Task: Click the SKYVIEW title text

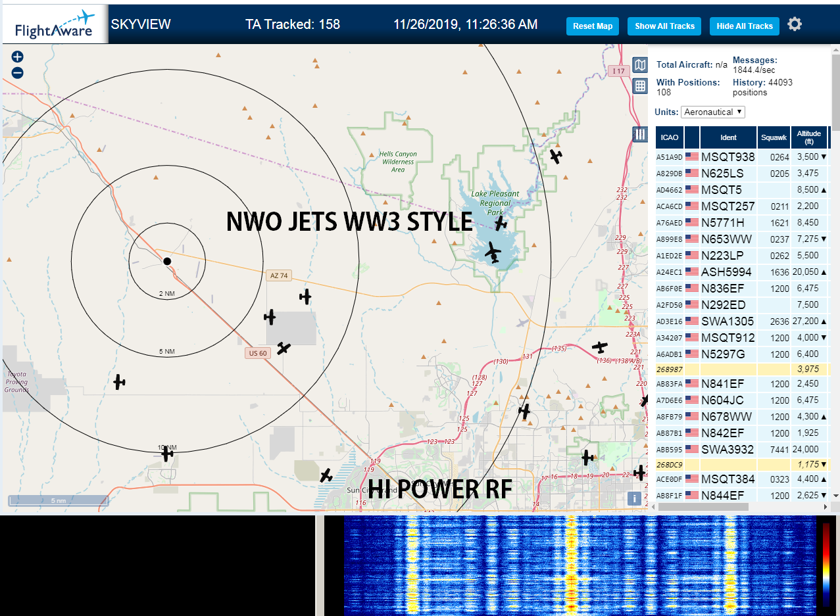Action: tap(141, 24)
